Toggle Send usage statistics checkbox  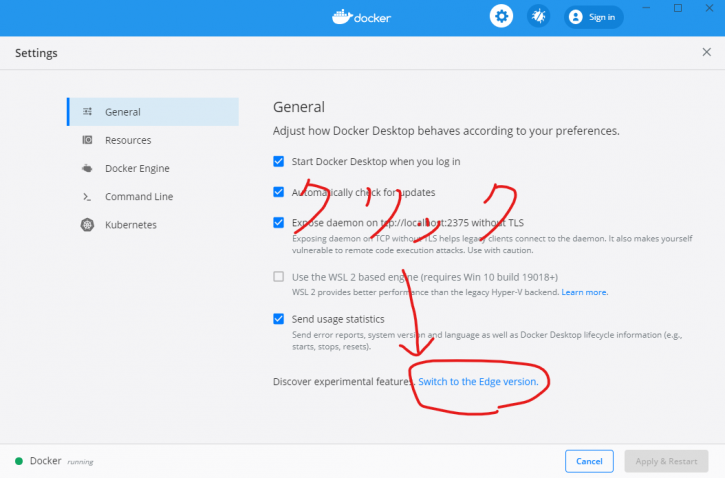[278, 319]
